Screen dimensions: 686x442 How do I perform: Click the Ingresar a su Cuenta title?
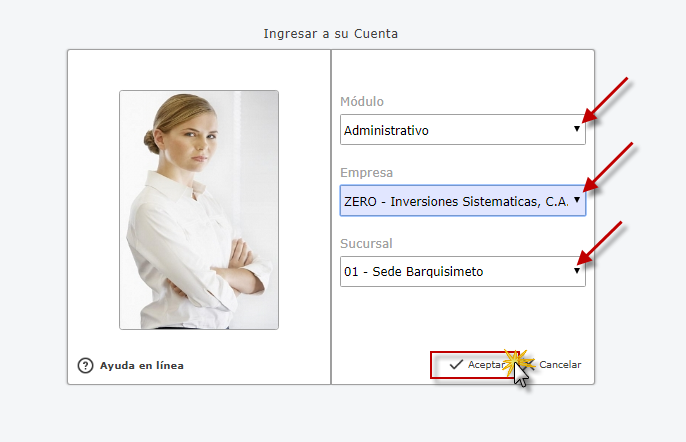[x=331, y=33]
